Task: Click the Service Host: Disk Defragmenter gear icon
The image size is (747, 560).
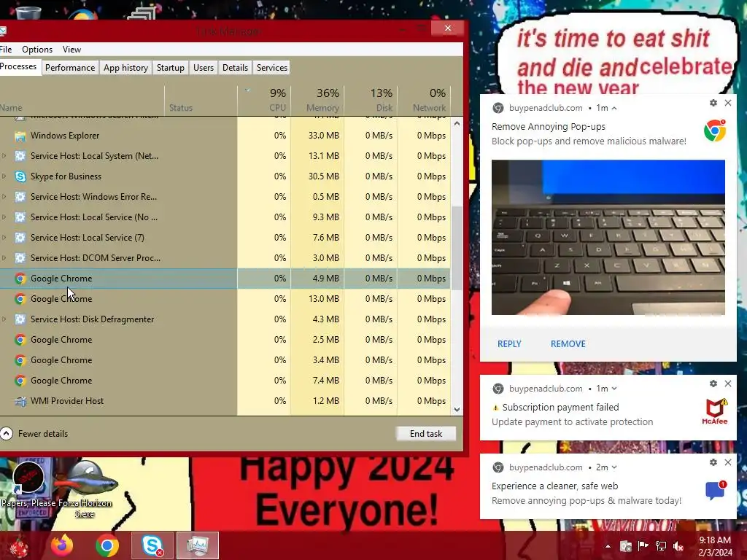Action: point(20,319)
